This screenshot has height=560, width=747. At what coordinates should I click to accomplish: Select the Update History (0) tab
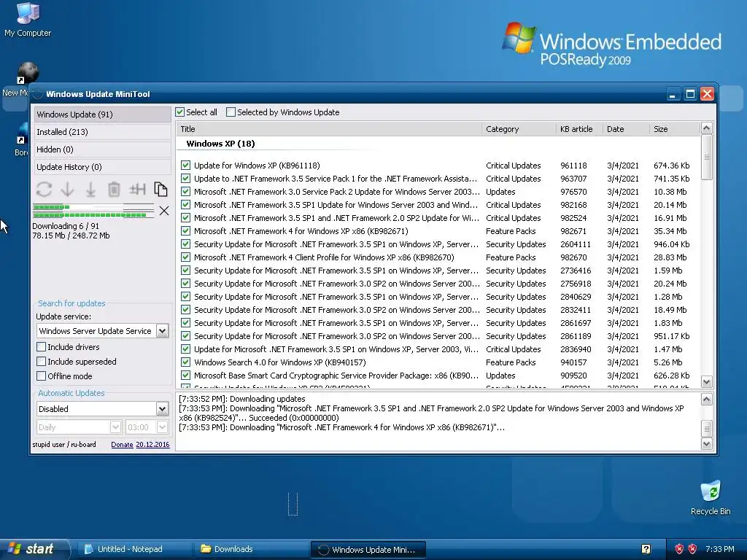coord(102,167)
